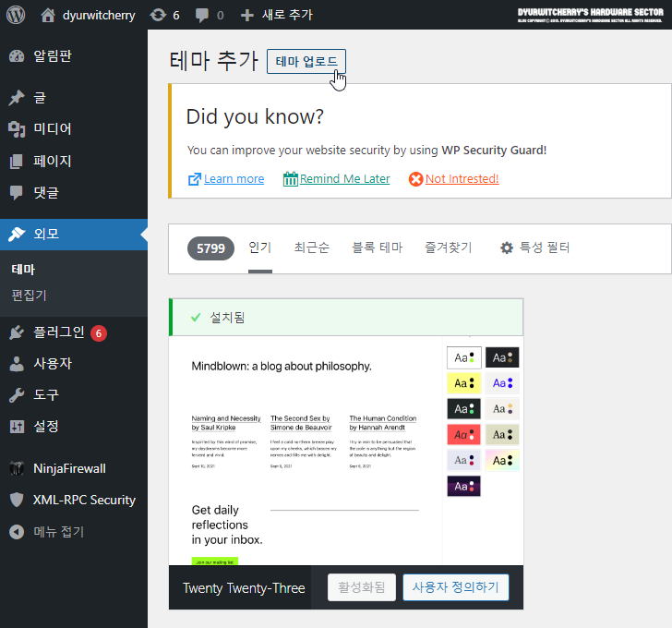Open the 새로 추가 menu text
The width and height of the screenshot is (672, 628).
pos(287,15)
